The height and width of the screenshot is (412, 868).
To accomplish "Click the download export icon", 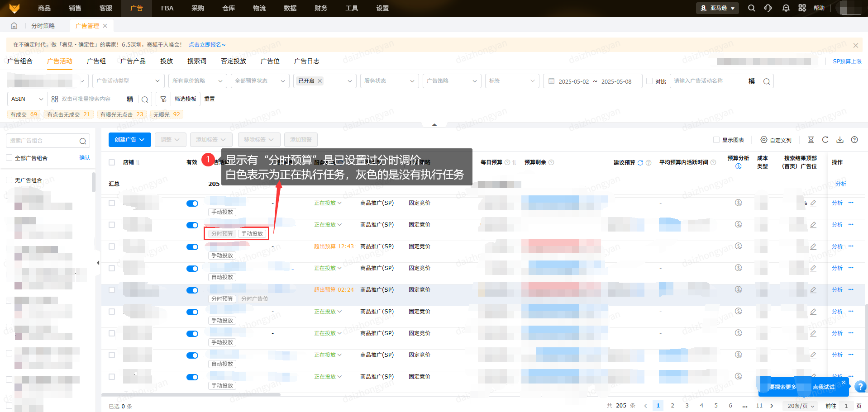I will 840,140.
